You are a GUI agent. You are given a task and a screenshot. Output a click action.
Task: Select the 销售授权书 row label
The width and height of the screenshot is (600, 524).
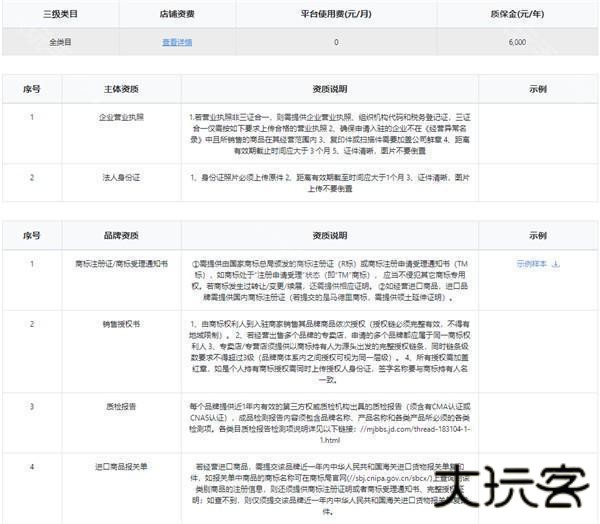121,325
